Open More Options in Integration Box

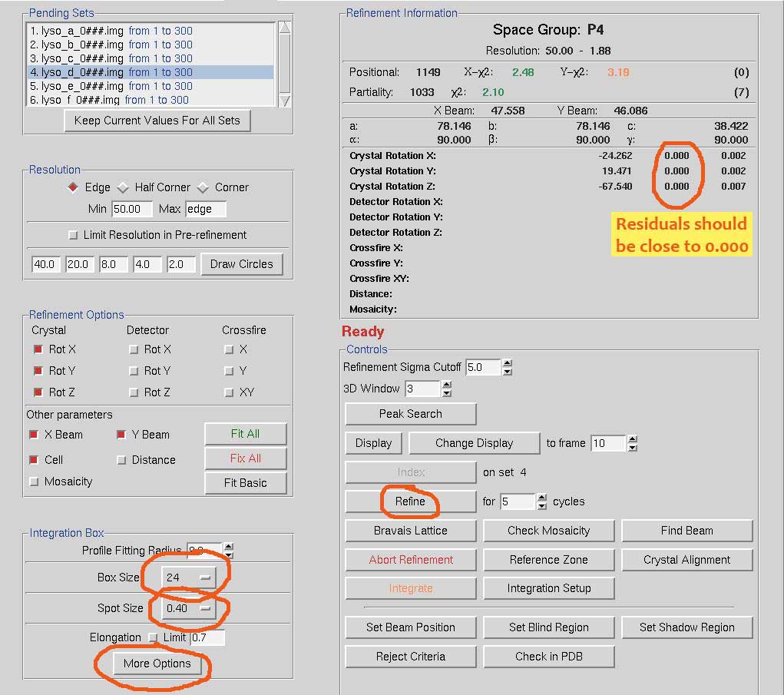157,664
